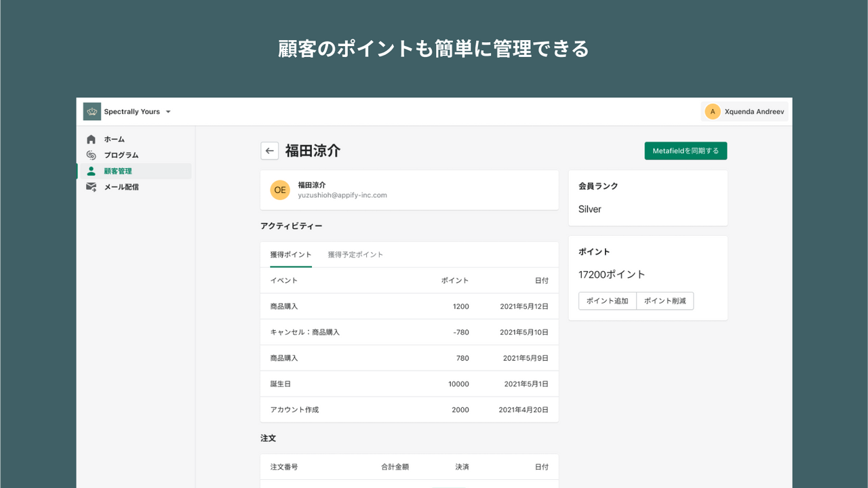Select the 商品購入 row with 1200 points
This screenshot has height=488, width=868.
tap(410, 306)
